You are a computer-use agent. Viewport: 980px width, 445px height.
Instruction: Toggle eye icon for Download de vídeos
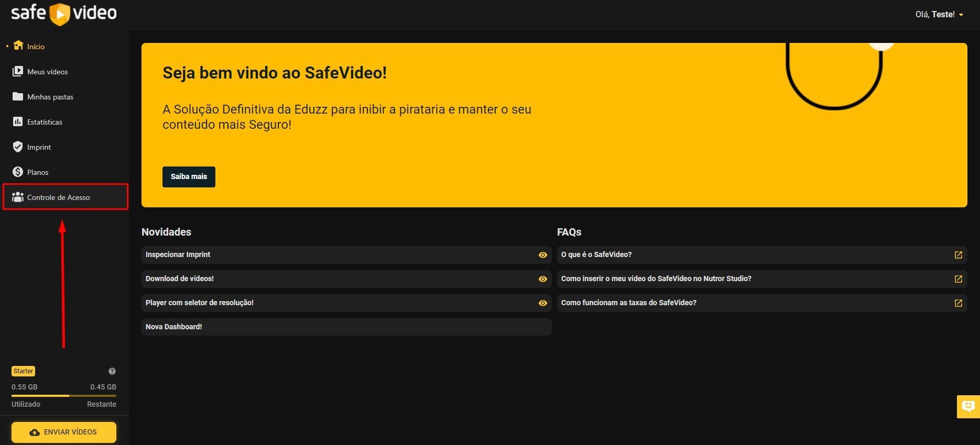(542, 279)
